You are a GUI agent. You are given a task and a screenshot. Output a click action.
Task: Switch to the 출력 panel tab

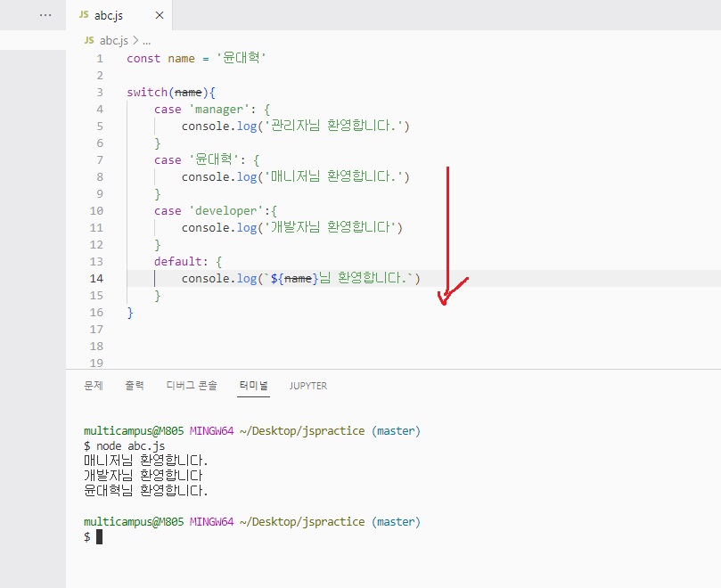135,385
